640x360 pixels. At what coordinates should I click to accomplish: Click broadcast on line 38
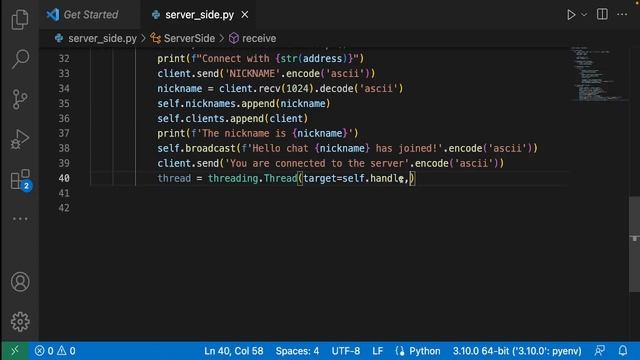(210, 149)
